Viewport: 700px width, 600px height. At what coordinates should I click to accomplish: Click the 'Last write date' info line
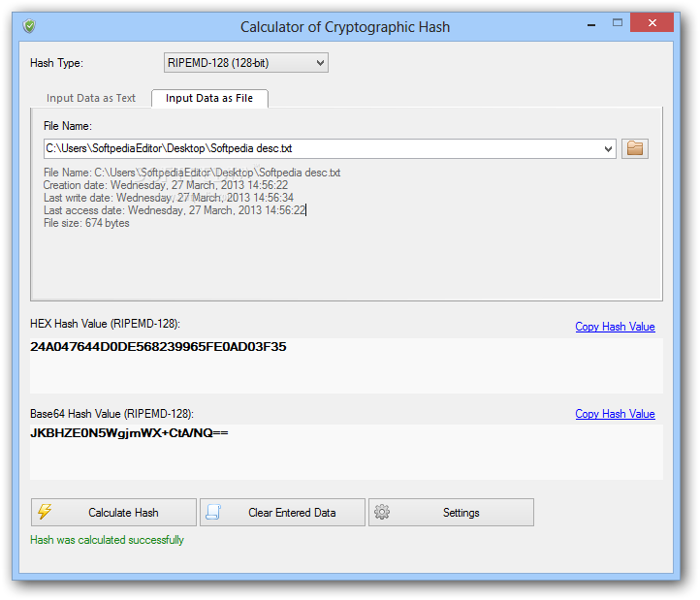click(169, 198)
